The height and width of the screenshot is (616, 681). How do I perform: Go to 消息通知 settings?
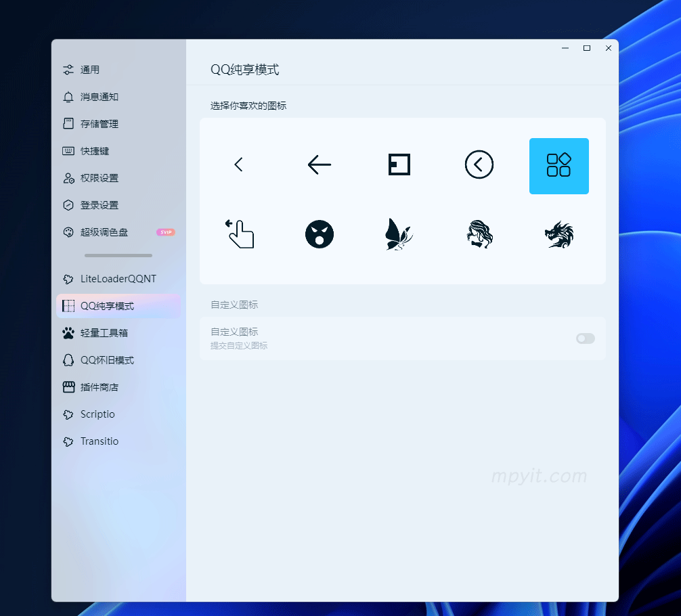pos(118,97)
